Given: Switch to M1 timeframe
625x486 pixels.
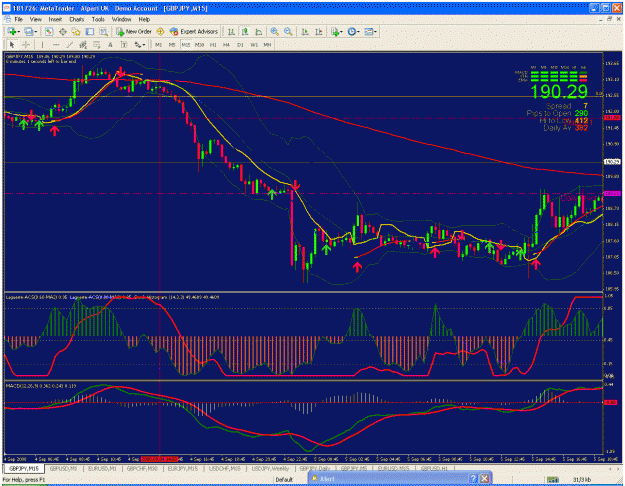Looking at the screenshot, I should tap(158, 45).
